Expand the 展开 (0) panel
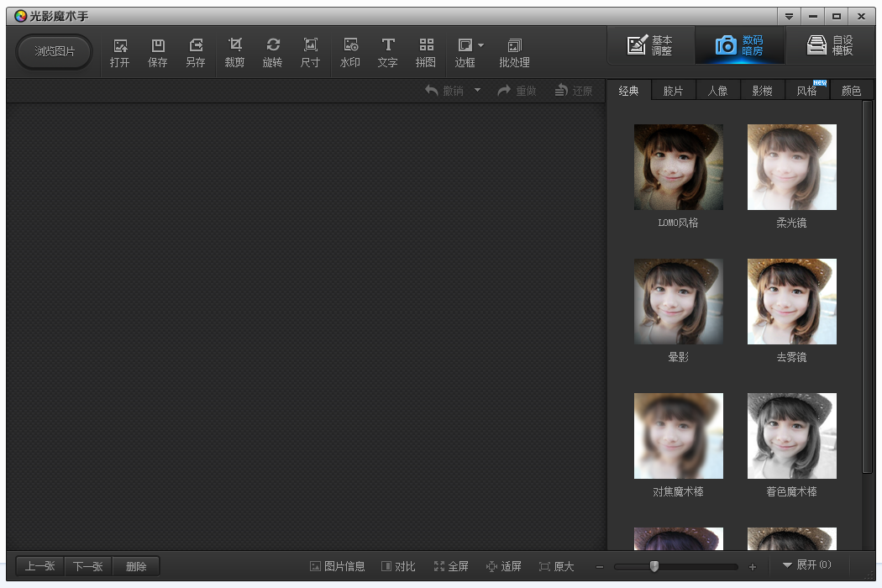Viewport: 882px width, 588px height. (x=806, y=565)
